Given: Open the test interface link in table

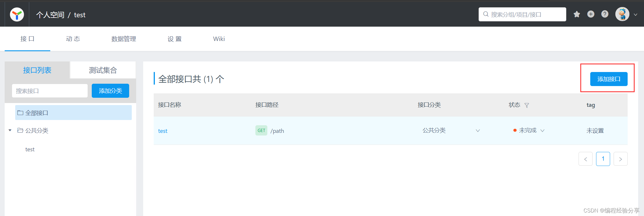Looking at the screenshot, I should pos(163,131).
